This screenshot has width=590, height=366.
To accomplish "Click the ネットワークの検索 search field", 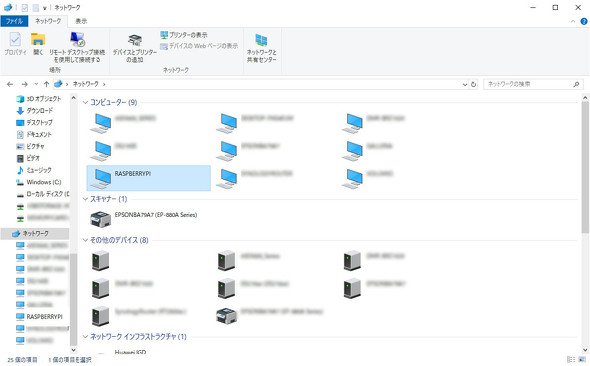I will coord(529,84).
